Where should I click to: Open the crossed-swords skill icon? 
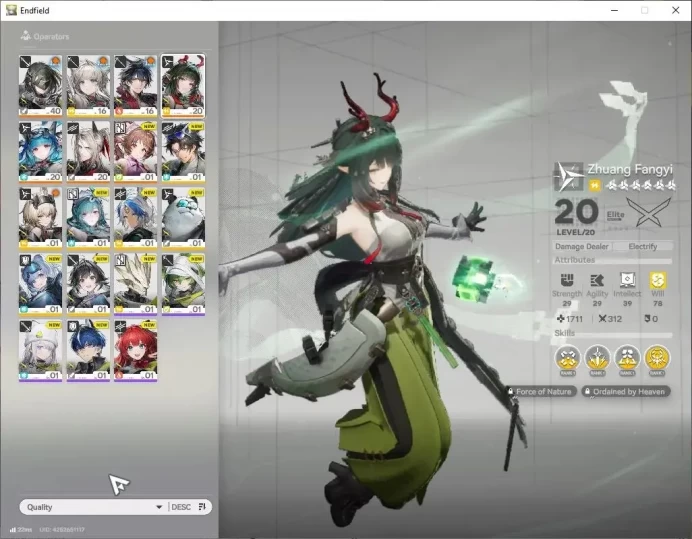tap(568, 358)
